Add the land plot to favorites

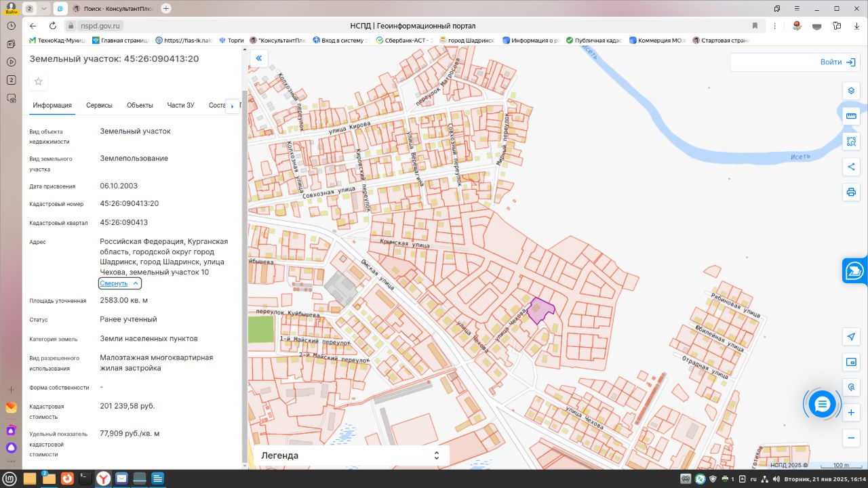coord(39,81)
